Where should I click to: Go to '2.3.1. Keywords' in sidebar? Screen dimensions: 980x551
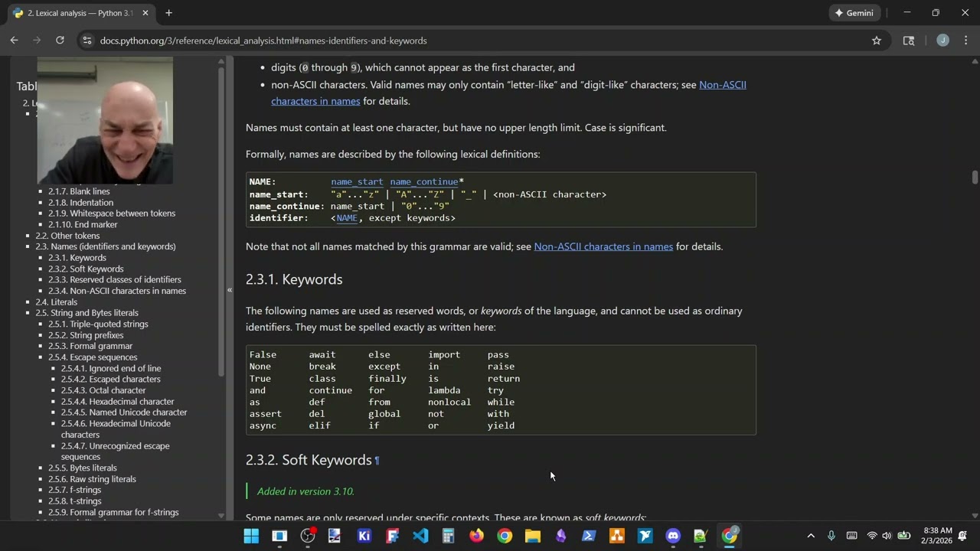[77, 258]
